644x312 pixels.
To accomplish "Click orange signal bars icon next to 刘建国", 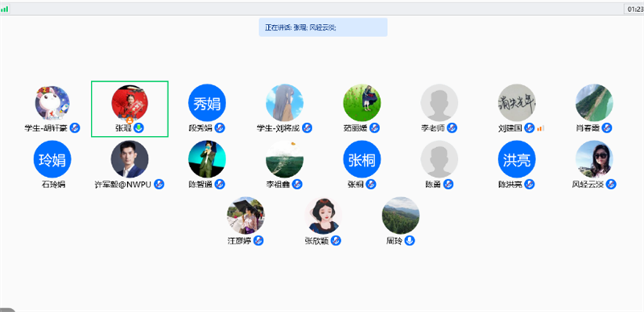I will (x=540, y=129).
